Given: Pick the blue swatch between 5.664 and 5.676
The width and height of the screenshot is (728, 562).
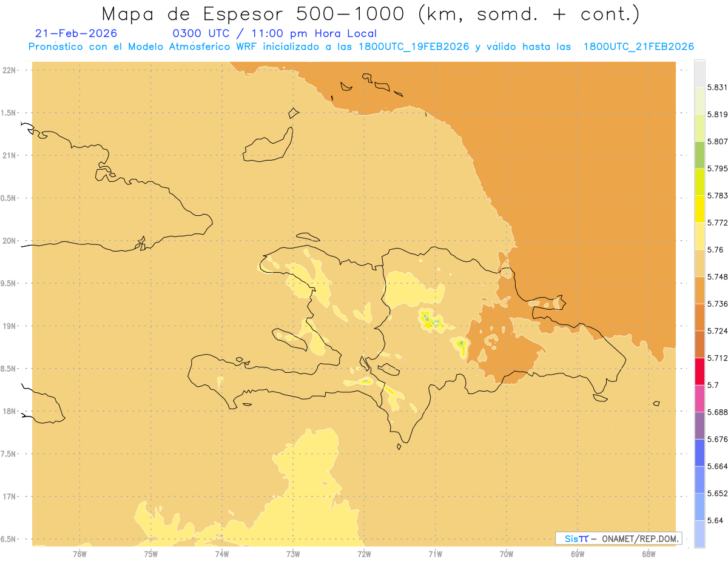Looking at the screenshot, I should pyautogui.click(x=699, y=452).
